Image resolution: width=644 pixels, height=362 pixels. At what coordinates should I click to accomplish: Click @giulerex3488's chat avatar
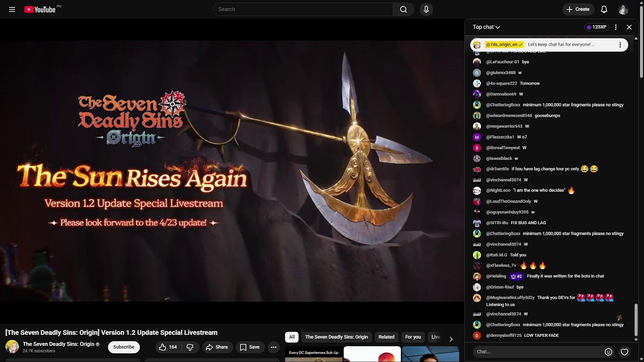coord(477,73)
